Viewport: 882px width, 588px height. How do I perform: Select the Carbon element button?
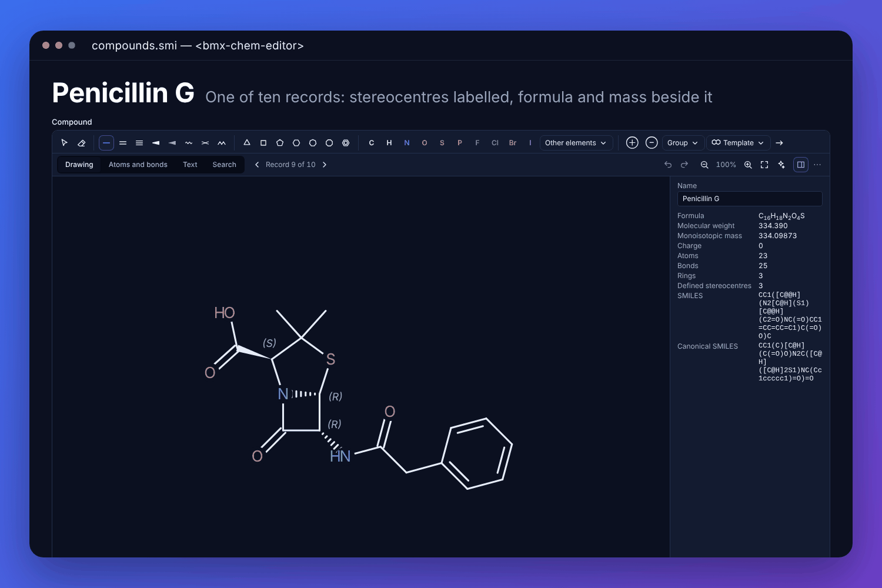[372, 143]
